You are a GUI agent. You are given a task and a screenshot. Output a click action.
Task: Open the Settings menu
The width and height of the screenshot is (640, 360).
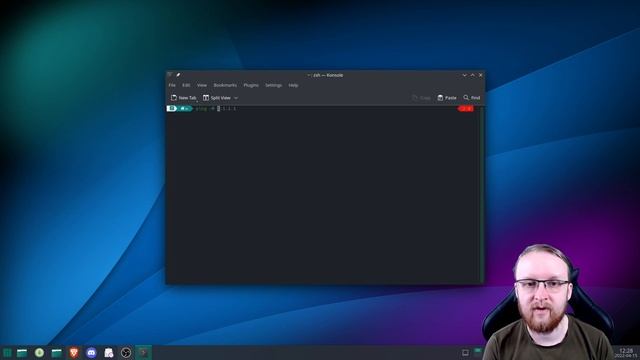point(273,85)
